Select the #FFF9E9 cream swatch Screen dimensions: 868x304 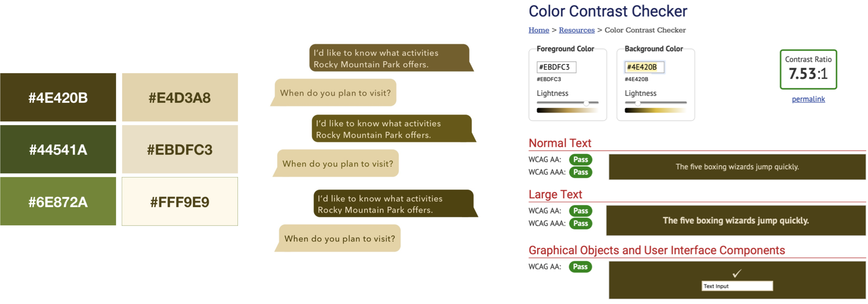180,201
